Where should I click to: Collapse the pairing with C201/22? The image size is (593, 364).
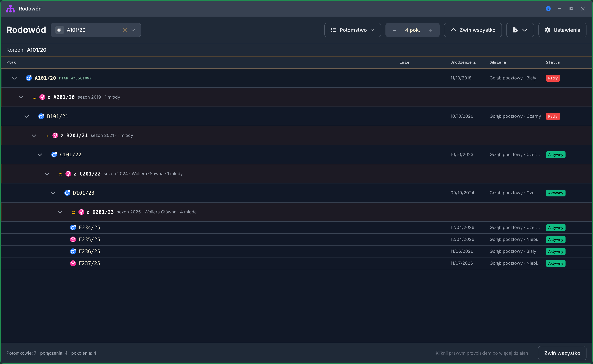click(x=47, y=174)
